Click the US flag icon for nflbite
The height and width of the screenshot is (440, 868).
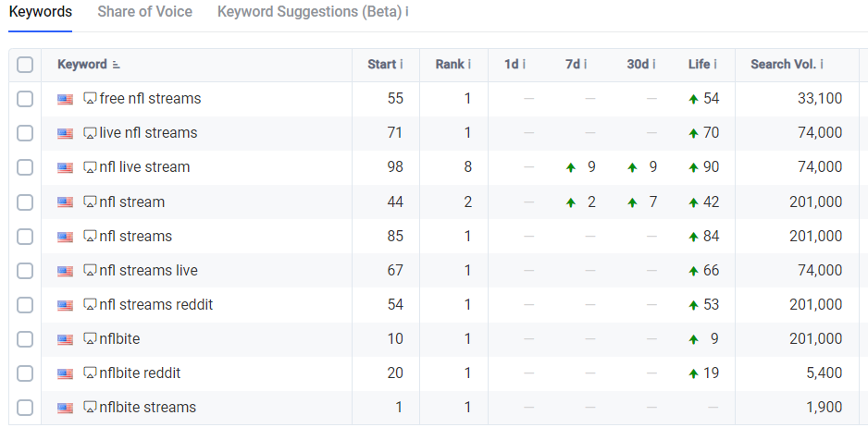pyautogui.click(x=66, y=339)
